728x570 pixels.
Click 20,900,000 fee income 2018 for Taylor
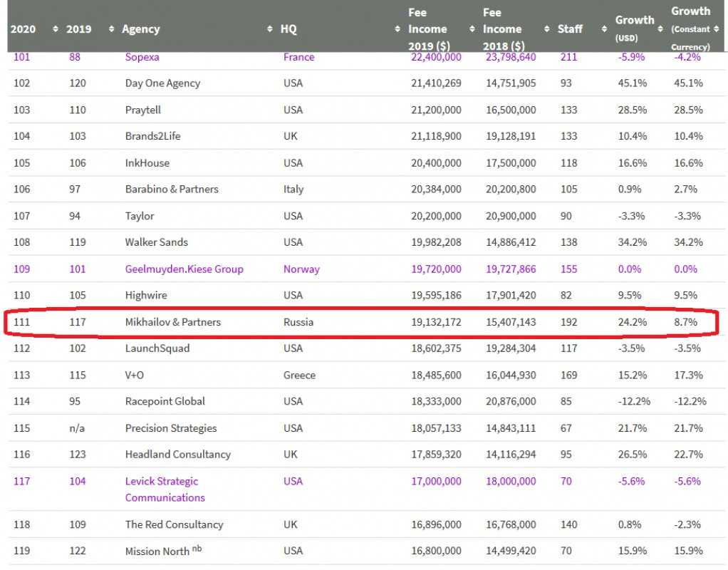(511, 216)
